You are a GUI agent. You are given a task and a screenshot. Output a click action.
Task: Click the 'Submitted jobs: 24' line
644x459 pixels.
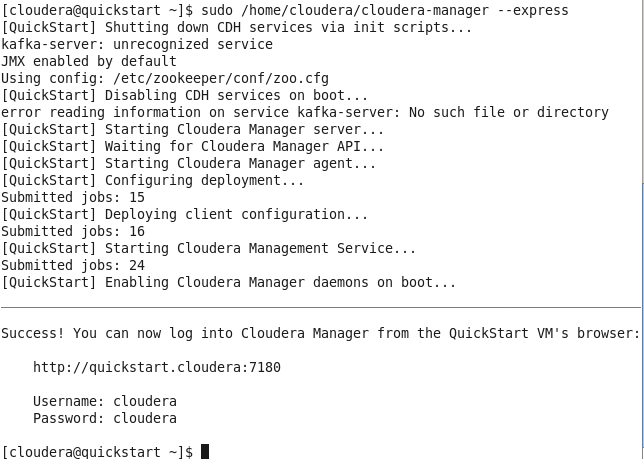click(73, 266)
